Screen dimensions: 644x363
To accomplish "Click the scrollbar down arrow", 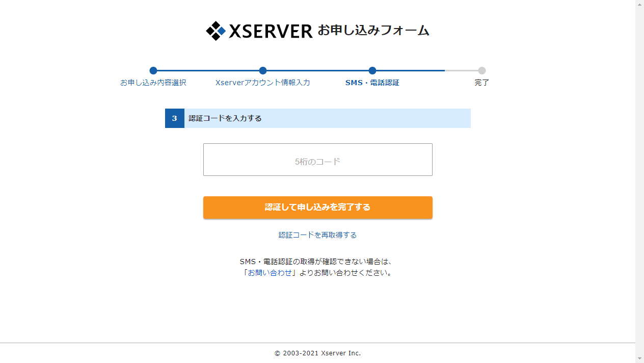I will click(640, 358).
